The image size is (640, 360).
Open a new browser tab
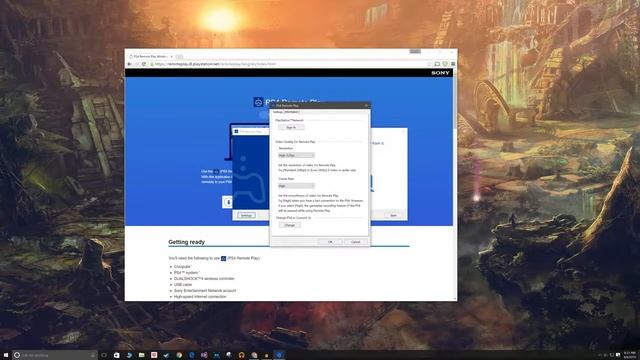(179, 57)
